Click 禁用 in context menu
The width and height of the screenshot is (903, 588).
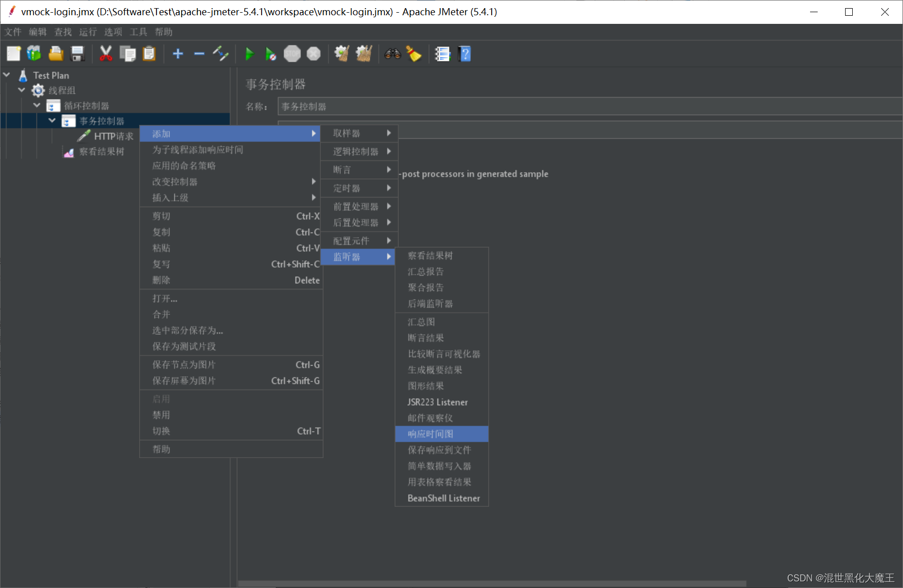[x=231, y=415]
